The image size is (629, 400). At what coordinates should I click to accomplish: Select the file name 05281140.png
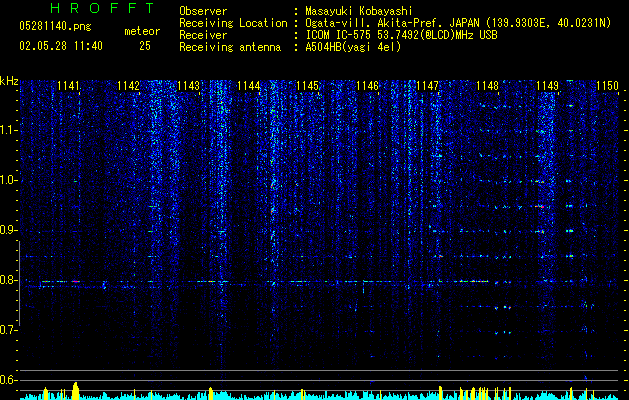[x=55, y=26]
